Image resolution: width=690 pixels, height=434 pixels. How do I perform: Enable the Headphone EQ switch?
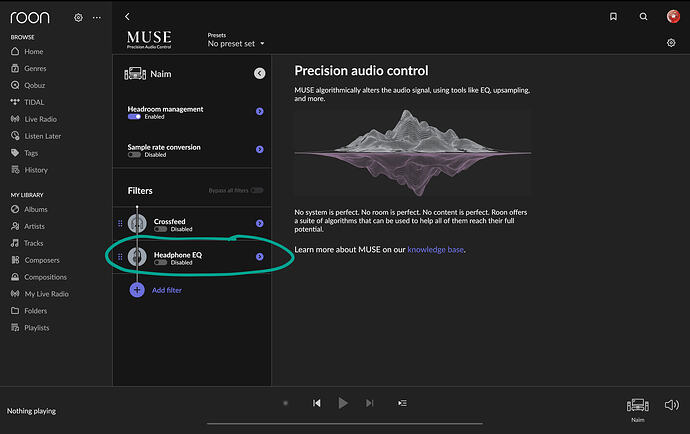pos(161,262)
